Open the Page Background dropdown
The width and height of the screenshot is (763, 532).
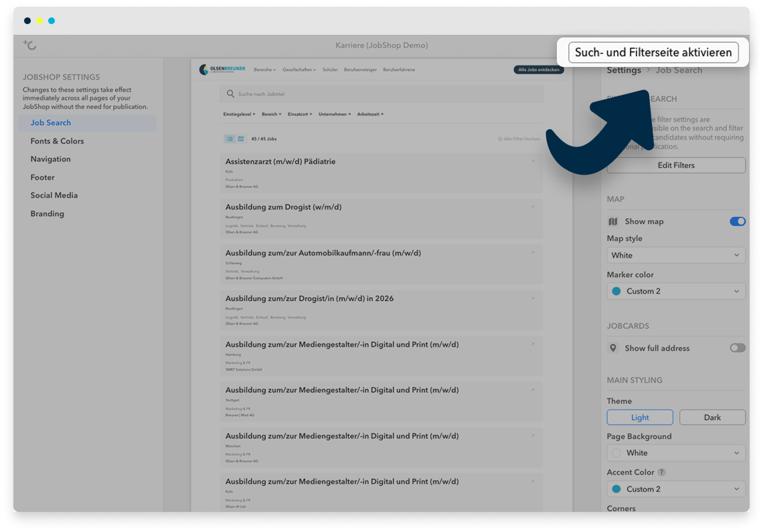676,452
